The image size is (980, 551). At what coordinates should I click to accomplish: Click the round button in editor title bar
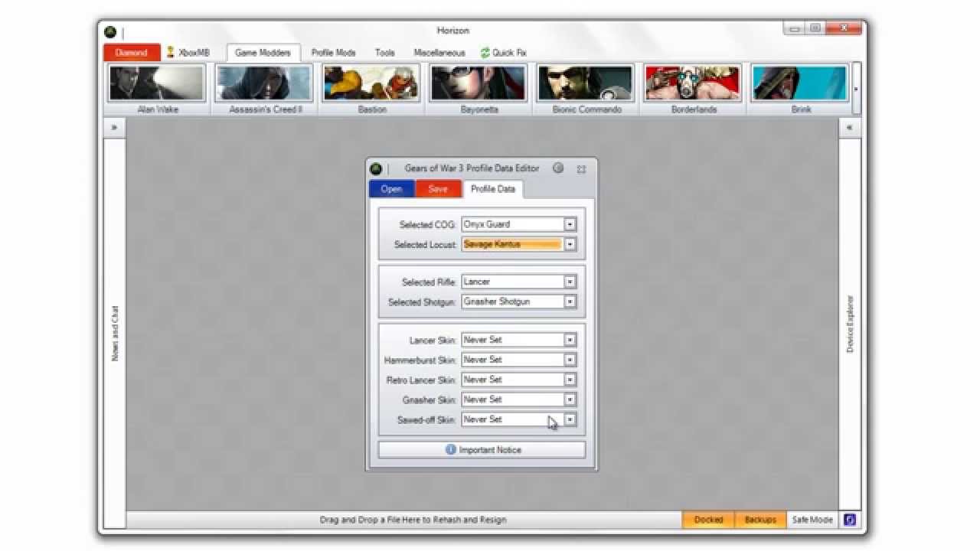pyautogui.click(x=558, y=168)
